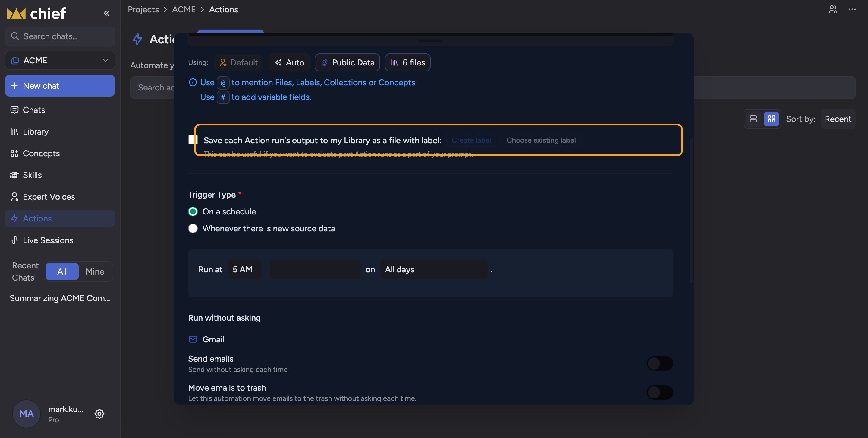Open the All days dropdown
Viewport: 868px width, 438px height.
(x=434, y=269)
